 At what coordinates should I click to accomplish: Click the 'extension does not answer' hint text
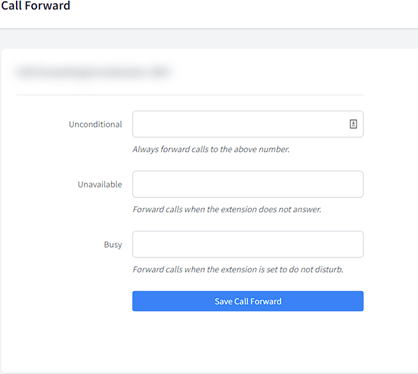(x=227, y=209)
